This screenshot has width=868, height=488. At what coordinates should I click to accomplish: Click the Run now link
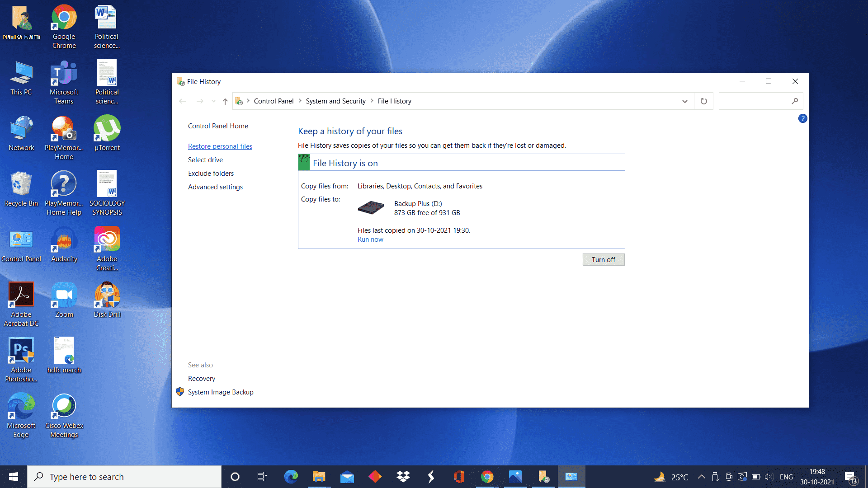click(x=370, y=239)
